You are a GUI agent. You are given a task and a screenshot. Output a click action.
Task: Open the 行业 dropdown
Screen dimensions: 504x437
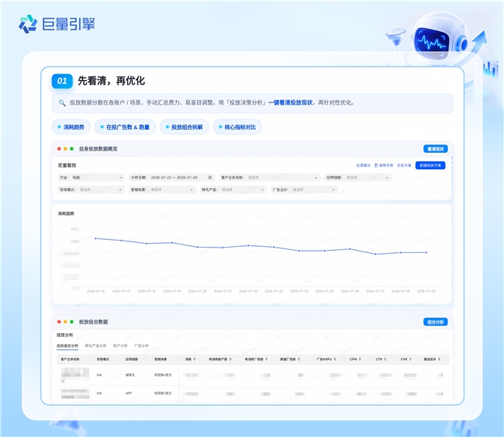[91, 177]
